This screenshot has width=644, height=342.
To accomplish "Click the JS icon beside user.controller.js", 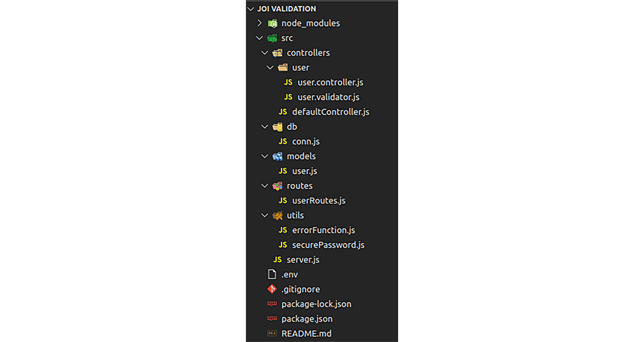I will pos(288,82).
